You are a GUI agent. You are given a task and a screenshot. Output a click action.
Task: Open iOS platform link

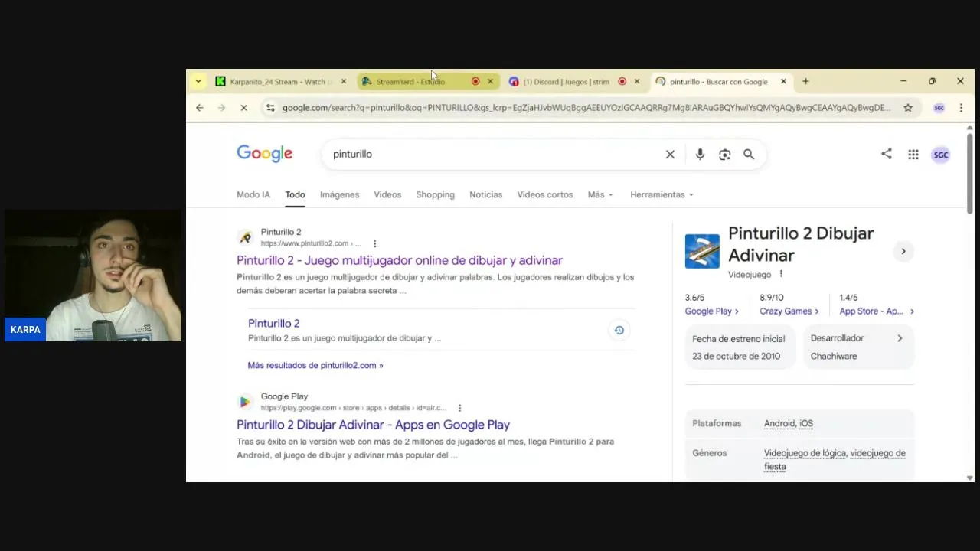click(806, 423)
